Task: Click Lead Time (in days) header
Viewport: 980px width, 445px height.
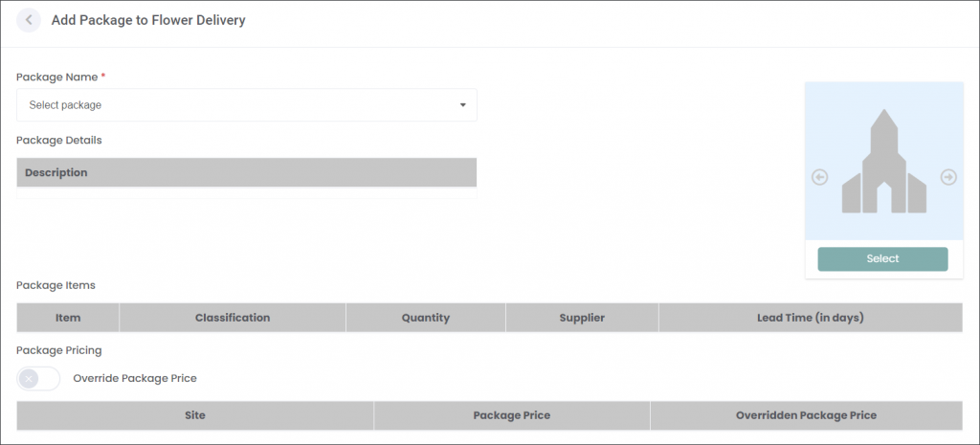Action: coord(811,318)
